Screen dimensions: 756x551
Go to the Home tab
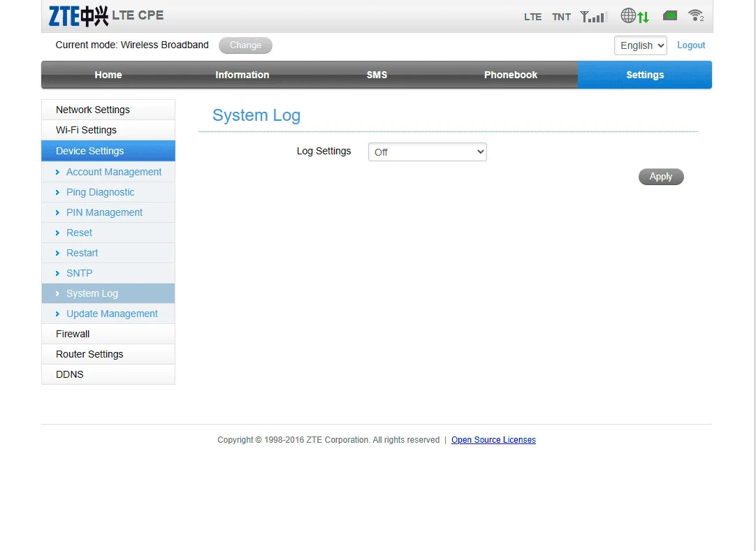[108, 75]
